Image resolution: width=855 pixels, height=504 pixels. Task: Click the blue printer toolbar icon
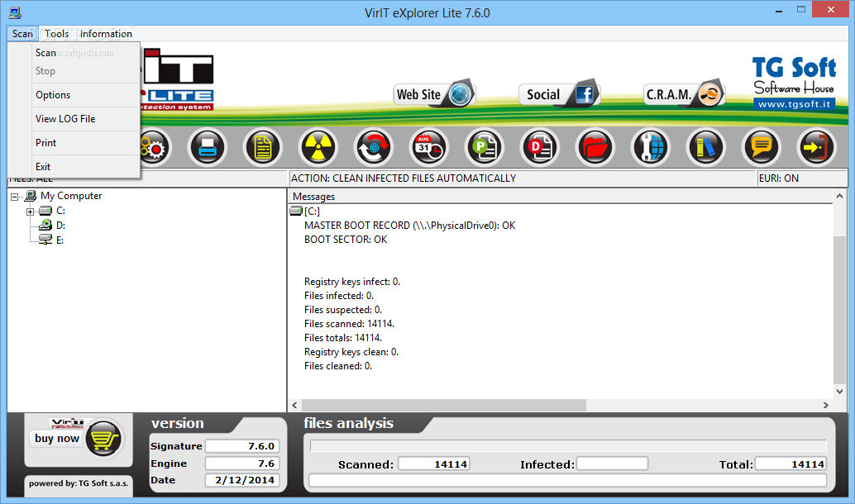(x=208, y=147)
